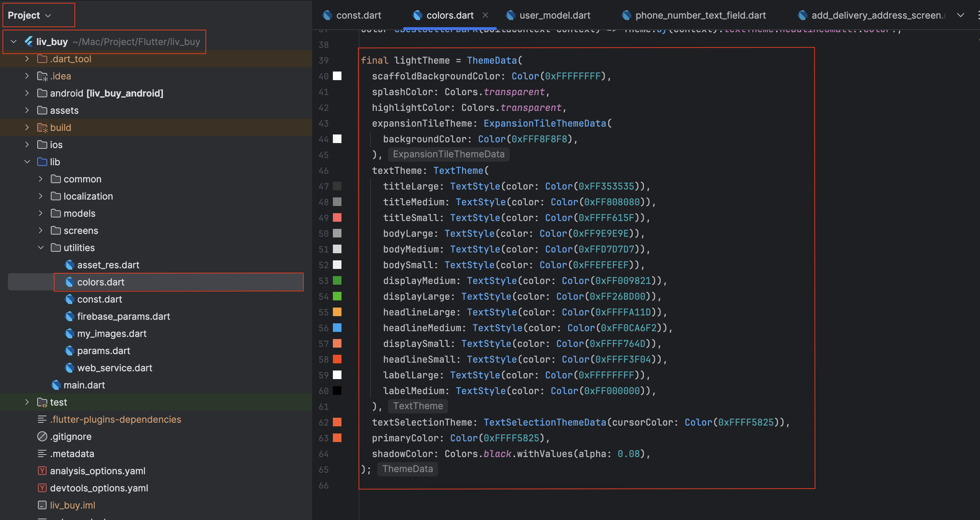Screen dimensions: 980x520
Task: Click the Flutter icon beside liv_buy project
Action: click(29, 41)
